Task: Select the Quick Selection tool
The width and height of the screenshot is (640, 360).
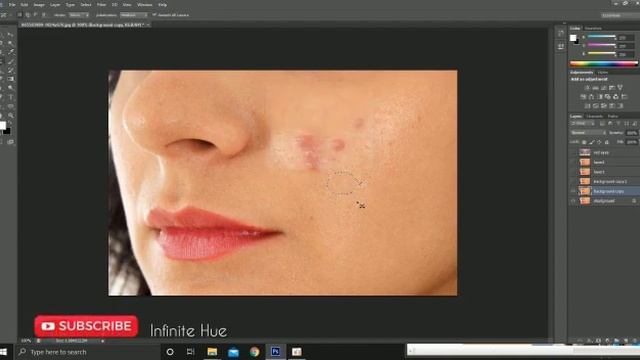Action: pos(11,43)
